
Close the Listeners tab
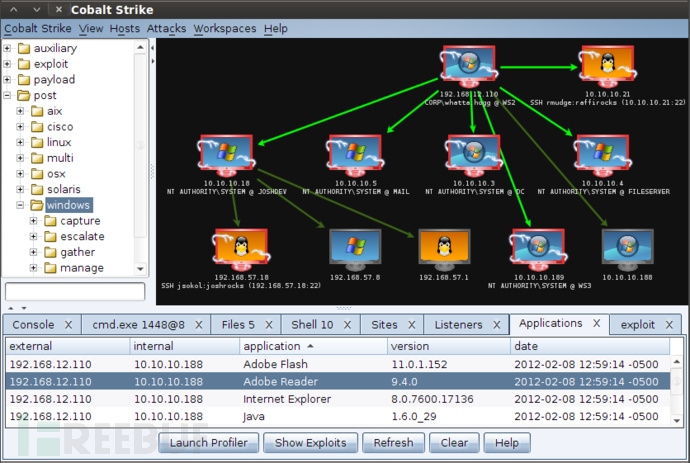point(496,325)
